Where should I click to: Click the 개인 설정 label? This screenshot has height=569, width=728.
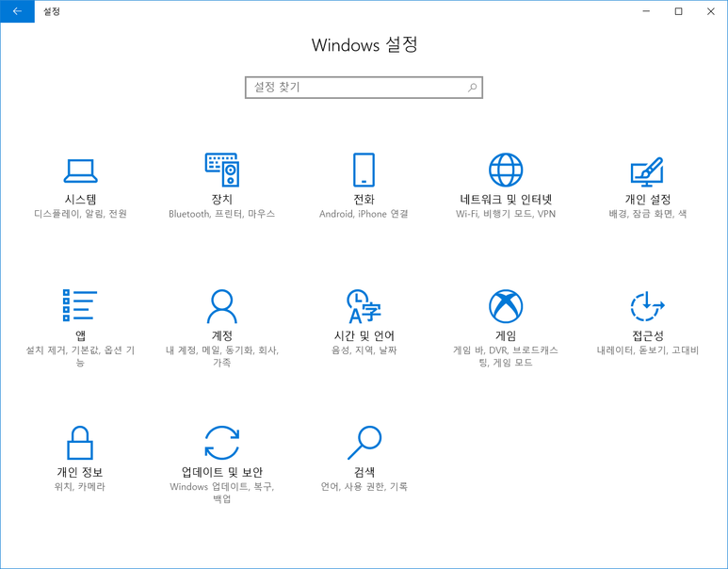(647, 200)
